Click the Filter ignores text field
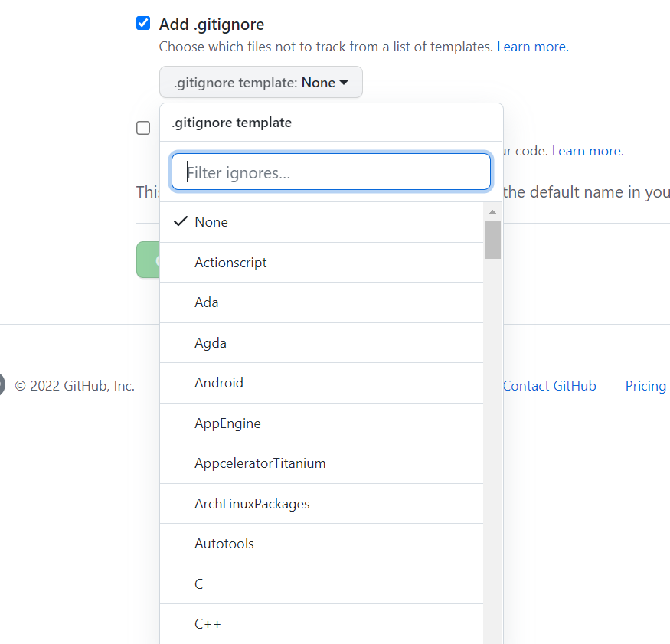The width and height of the screenshot is (670, 644). 331,172
